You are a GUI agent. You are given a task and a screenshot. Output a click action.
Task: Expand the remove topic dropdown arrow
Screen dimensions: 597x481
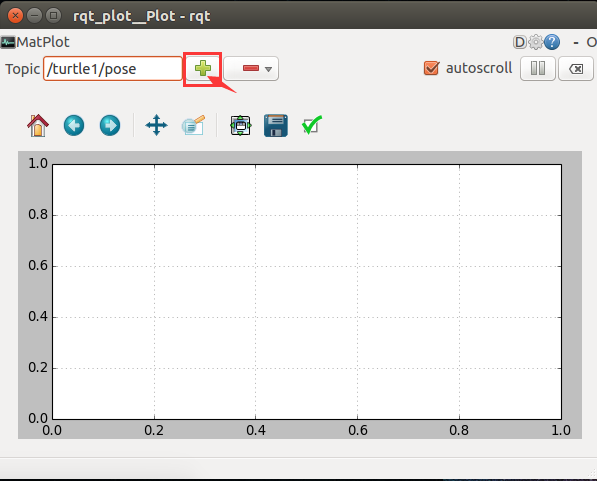268,69
